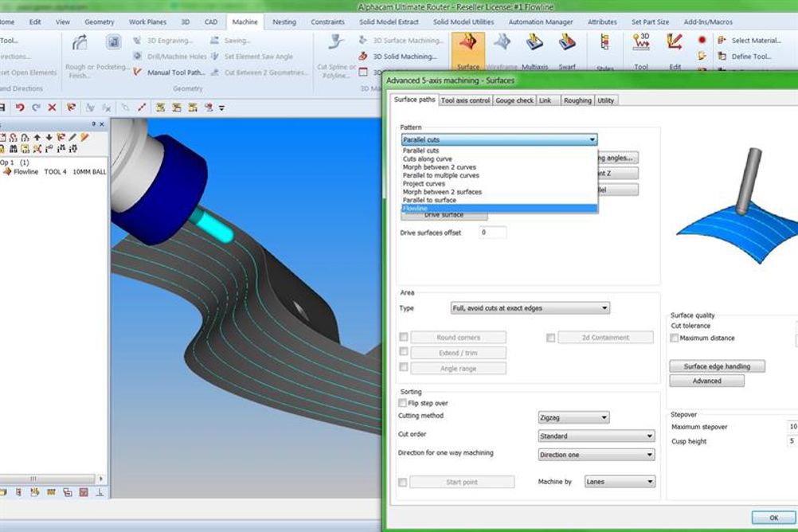This screenshot has height=532, width=798.
Task: Open the Direction for one way machining dropdown
Action: point(596,455)
